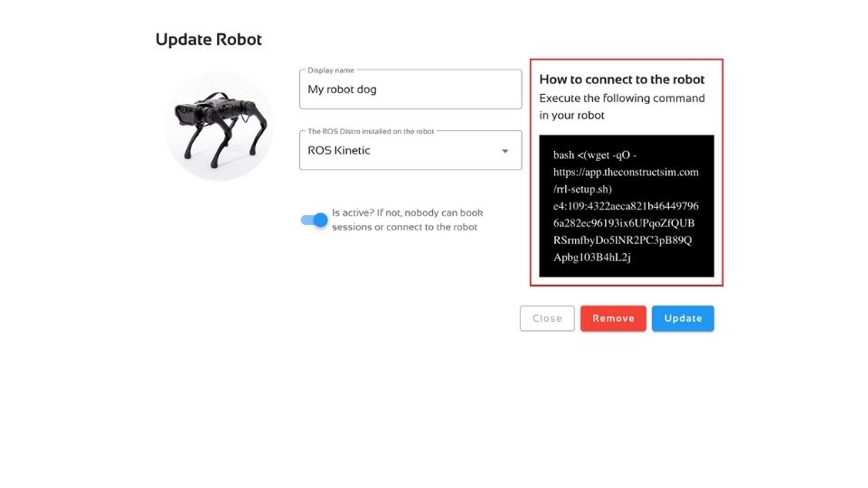Click the Close button
The width and height of the screenshot is (868, 488).
pos(547,319)
